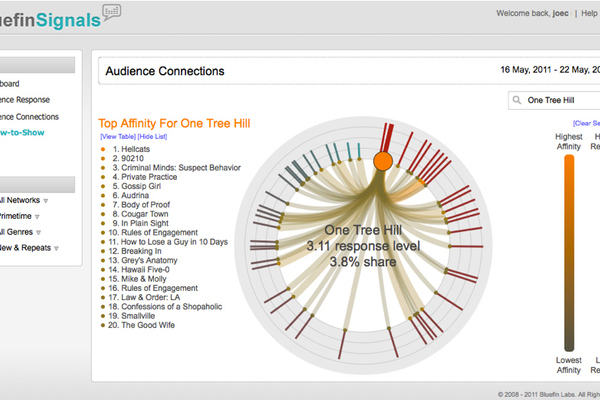Open Audience Response in sidebar
Viewport: 600px width, 400px height.
click(x=25, y=100)
